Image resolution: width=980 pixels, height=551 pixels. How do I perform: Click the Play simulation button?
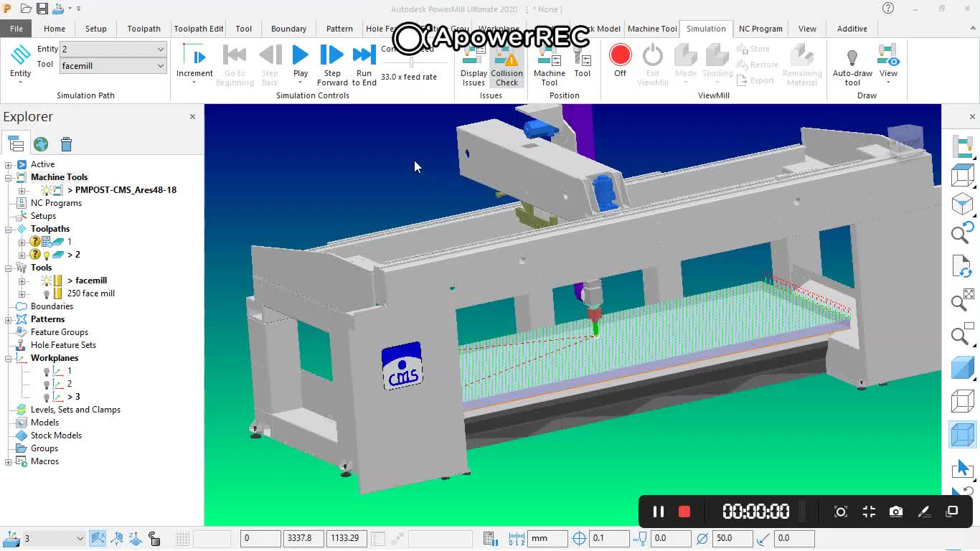tap(301, 60)
